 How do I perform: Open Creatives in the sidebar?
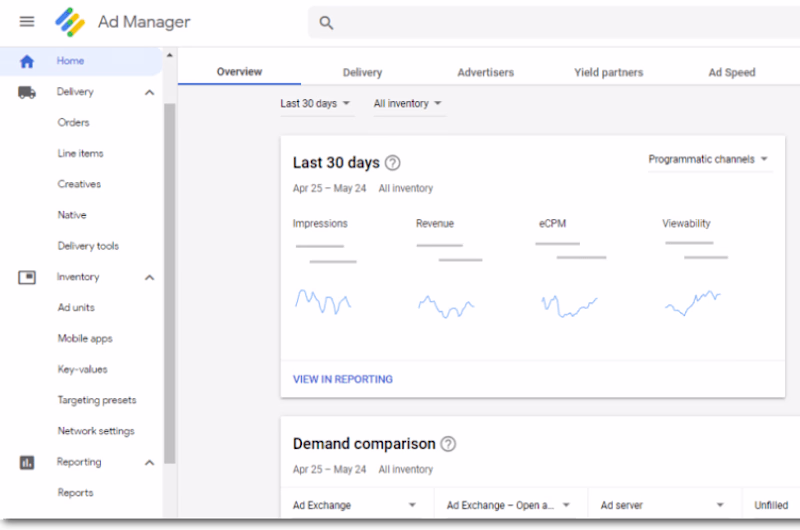pos(79,184)
